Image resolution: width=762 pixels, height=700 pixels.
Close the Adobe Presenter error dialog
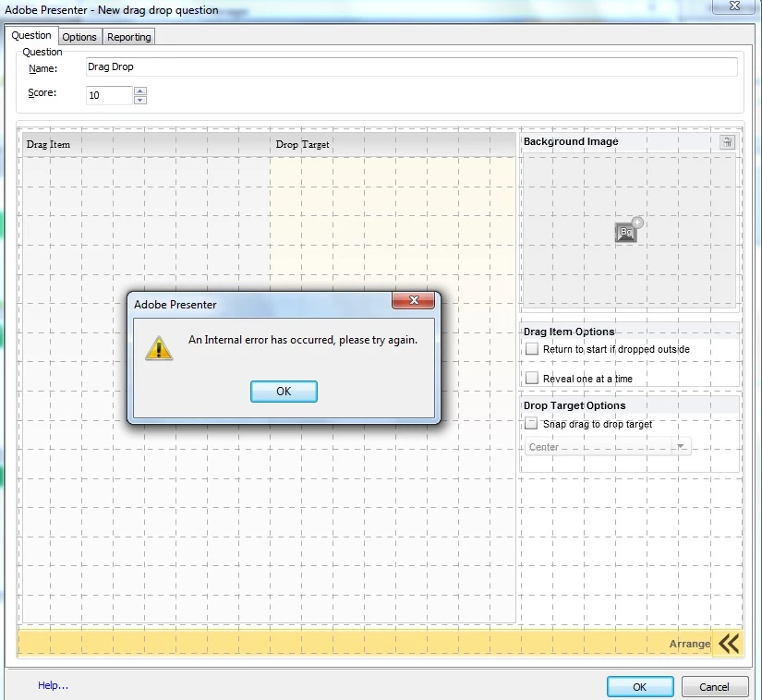tap(414, 300)
